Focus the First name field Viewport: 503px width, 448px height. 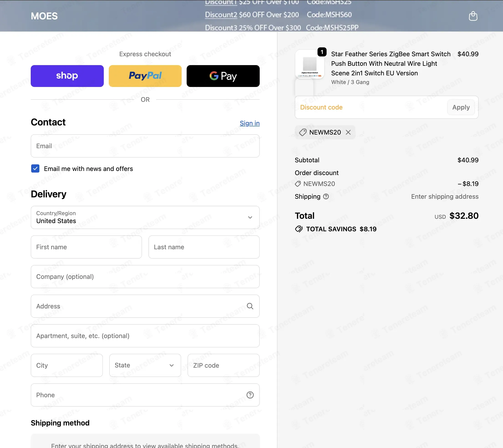tap(86, 247)
